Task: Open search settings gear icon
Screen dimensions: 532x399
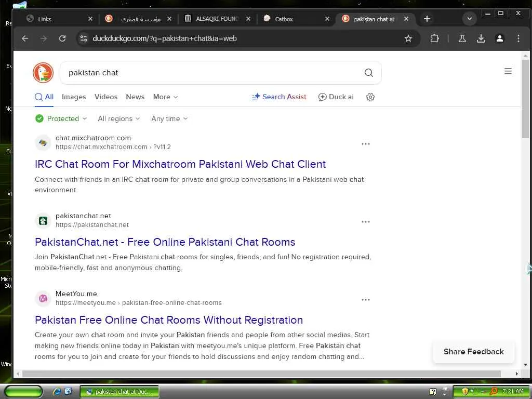Action: pos(370,97)
